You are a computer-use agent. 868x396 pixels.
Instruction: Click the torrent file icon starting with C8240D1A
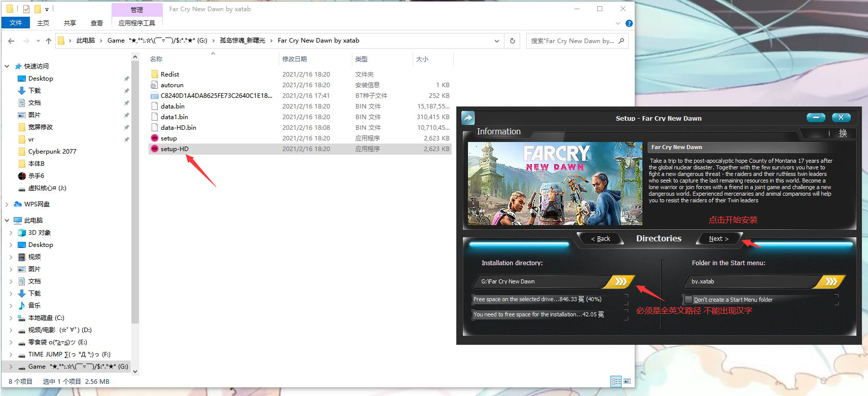coord(155,95)
